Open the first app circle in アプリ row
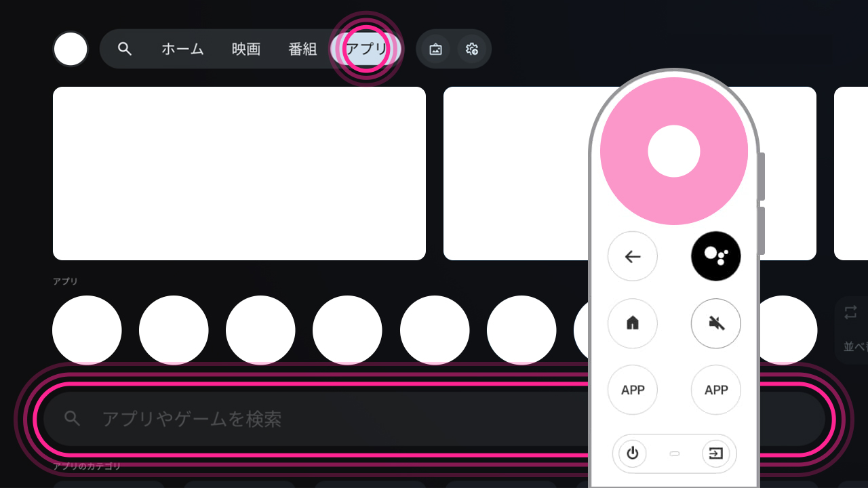Image resolution: width=868 pixels, height=488 pixels. pyautogui.click(x=87, y=330)
